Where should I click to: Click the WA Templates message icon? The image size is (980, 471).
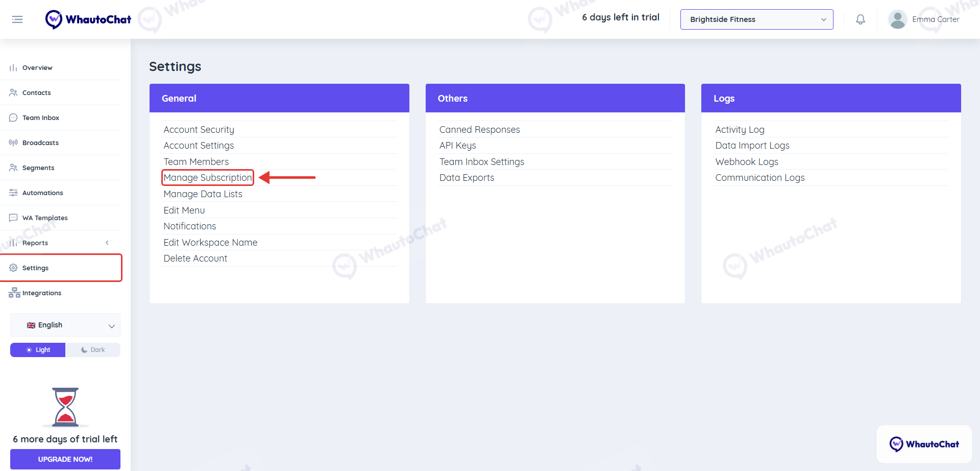[13, 218]
